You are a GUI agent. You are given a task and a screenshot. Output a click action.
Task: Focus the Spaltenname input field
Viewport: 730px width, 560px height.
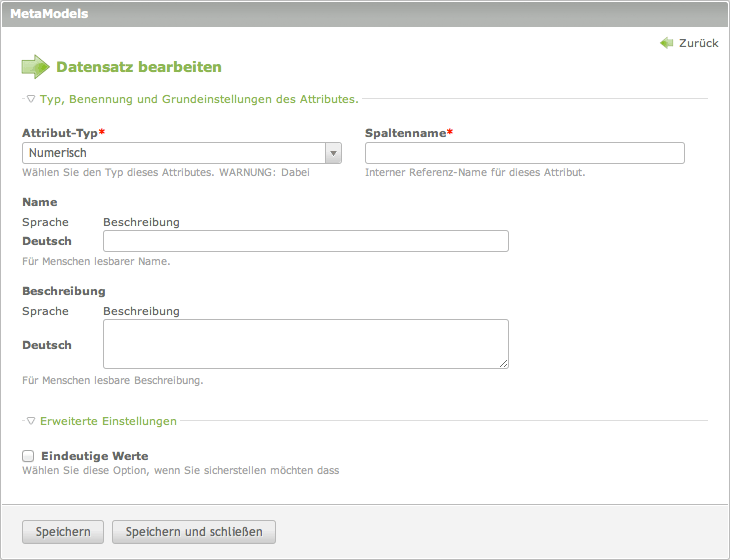coord(524,153)
